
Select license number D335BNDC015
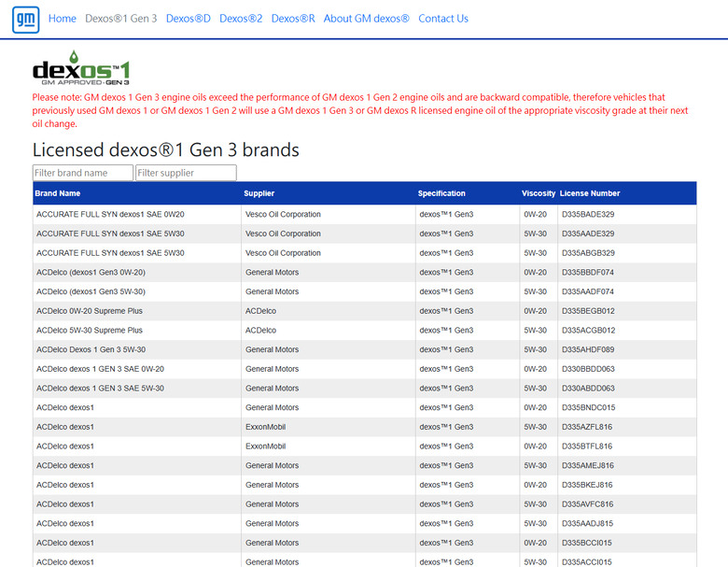(588, 407)
